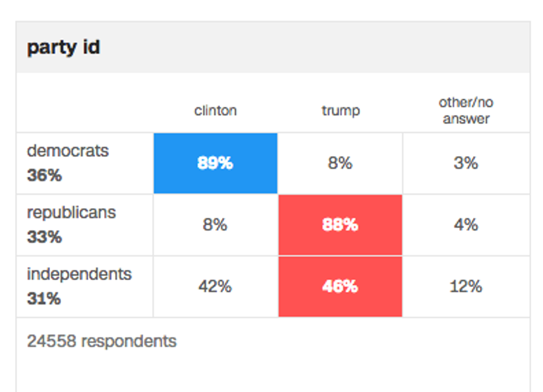The width and height of the screenshot is (543, 392).
Task: Click the bold 31% independents share
Action: 43,299
